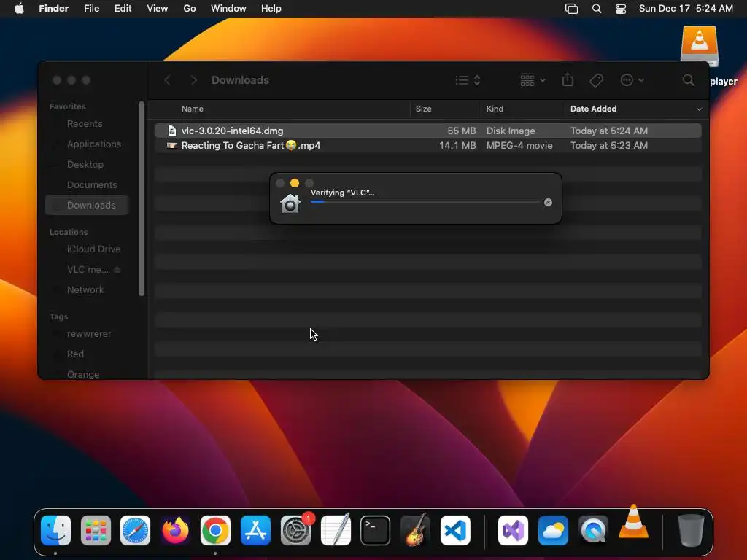
Task: Open the View menu
Action: point(158,9)
